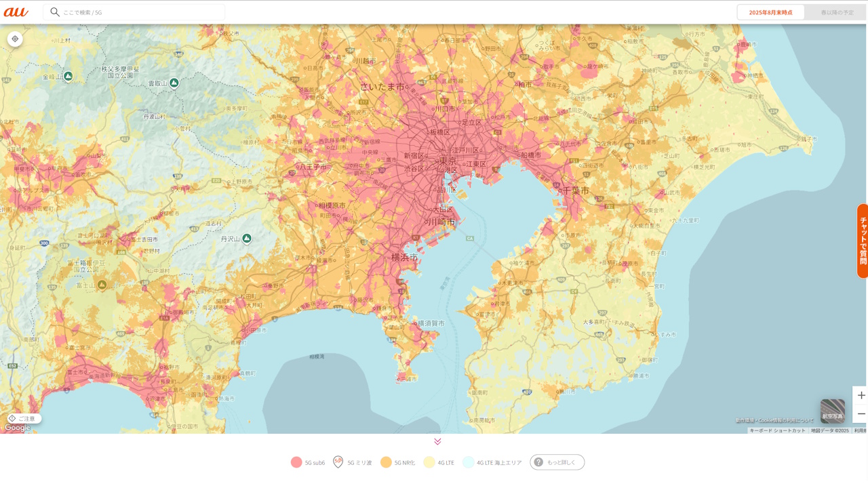Viewport: 868px width, 488px height.
Task: Click the 地図データ ©2025 attribution
Action: pyautogui.click(x=830, y=430)
